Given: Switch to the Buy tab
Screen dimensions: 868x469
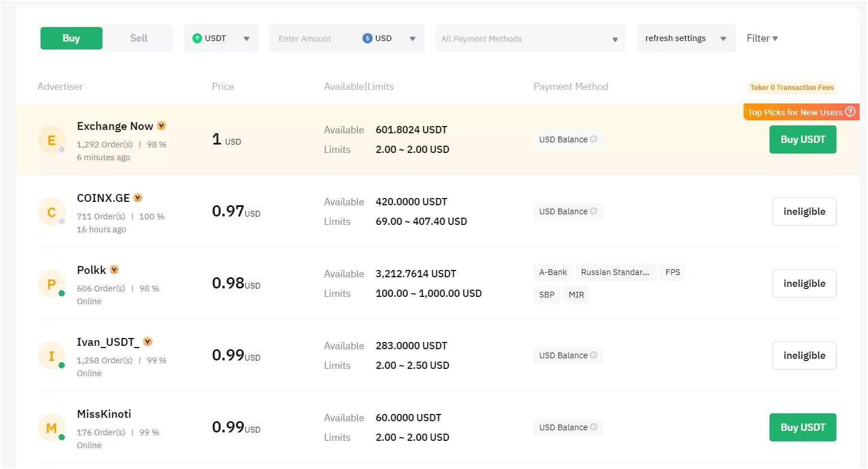Looking at the screenshot, I should (x=71, y=38).
